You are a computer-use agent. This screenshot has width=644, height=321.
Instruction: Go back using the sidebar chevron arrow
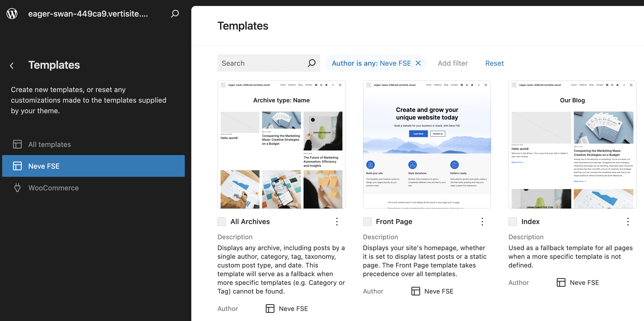[x=12, y=65]
